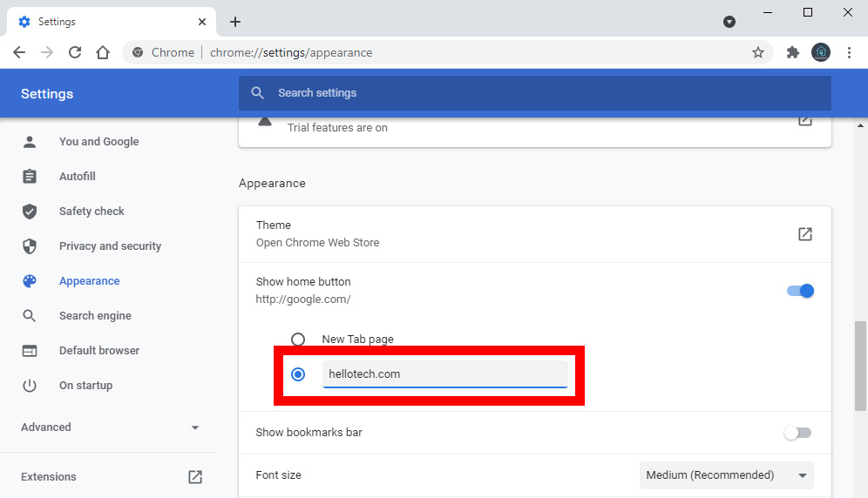The width and height of the screenshot is (868, 498).
Task: Click the On startup power icon
Action: click(30, 386)
